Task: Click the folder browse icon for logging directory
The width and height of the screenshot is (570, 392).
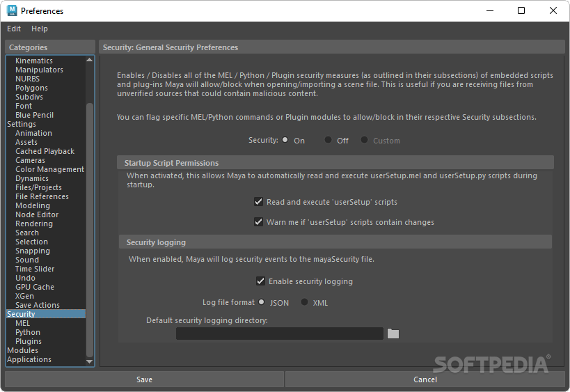Action: [x=393, y=334]
